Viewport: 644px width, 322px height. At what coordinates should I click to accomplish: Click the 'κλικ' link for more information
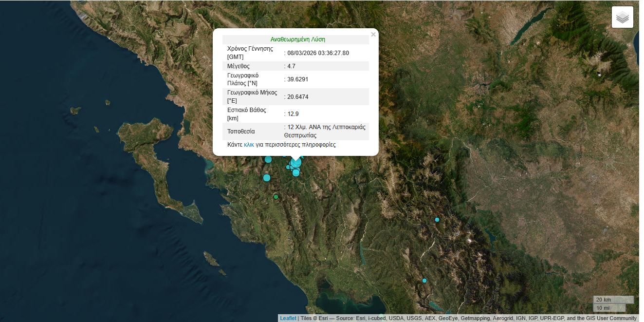click(x=249, y=145)
